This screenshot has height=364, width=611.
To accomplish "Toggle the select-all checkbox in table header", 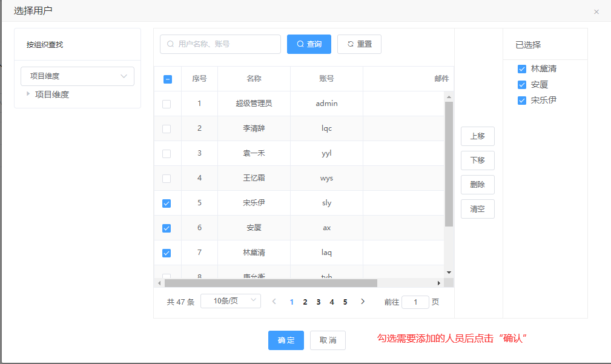I will click(x=168, y=79).
